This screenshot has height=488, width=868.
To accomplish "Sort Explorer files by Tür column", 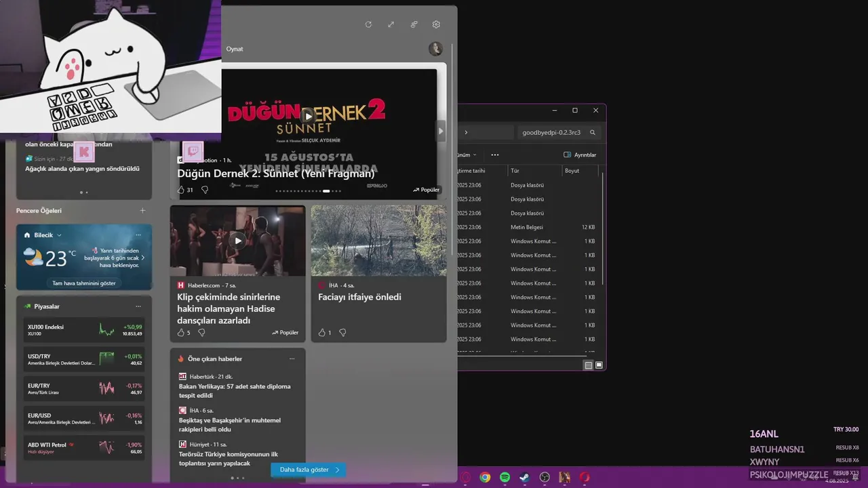I will coord(534,171).
